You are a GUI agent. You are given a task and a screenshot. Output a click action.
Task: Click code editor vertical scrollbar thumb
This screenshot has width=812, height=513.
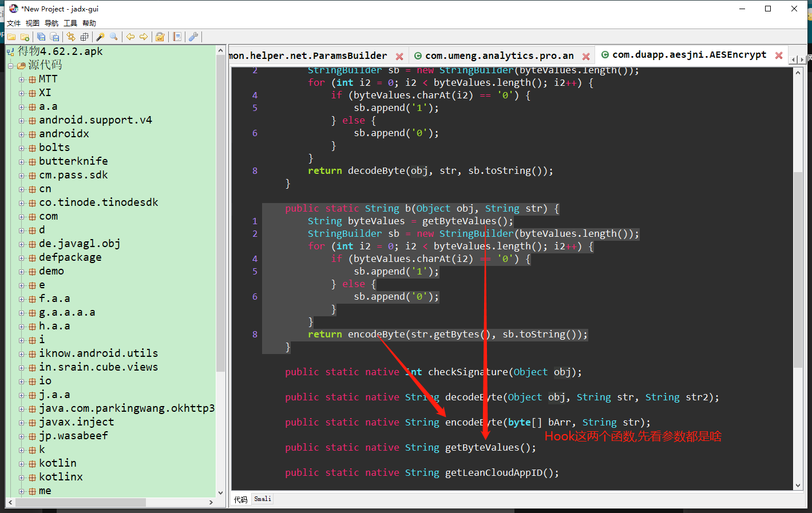798,269
